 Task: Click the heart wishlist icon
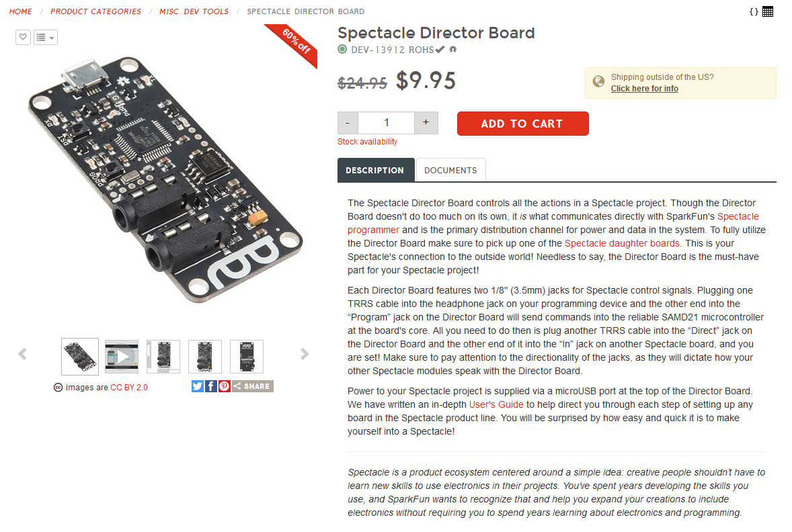tap(23, 37)
